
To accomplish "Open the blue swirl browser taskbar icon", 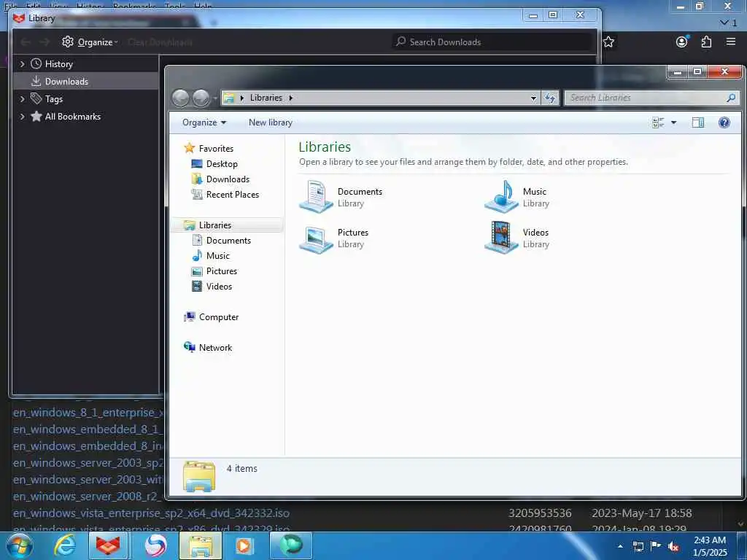I will click(155, 545).
